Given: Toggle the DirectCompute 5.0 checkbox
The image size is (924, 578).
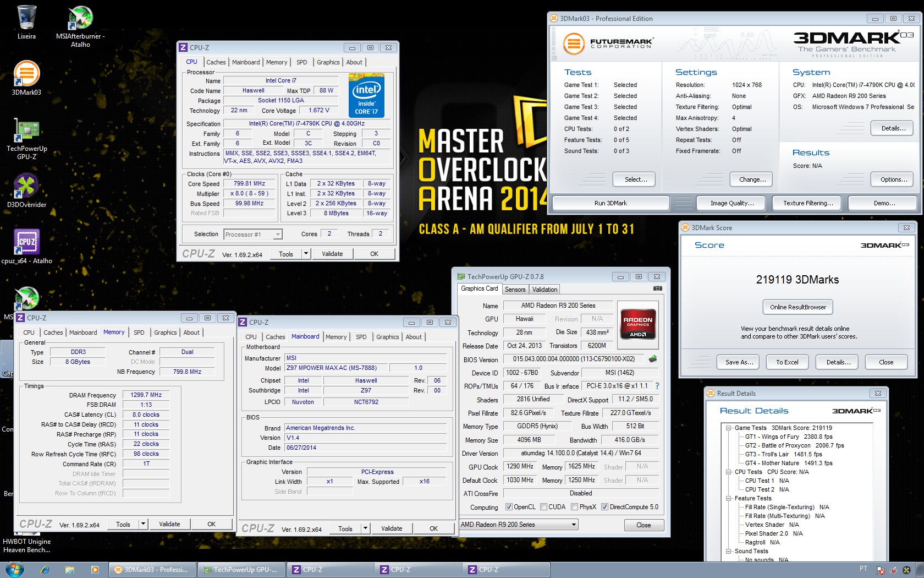Looking at the screenshot, I should pyautogui.click(x=604, y=507).
